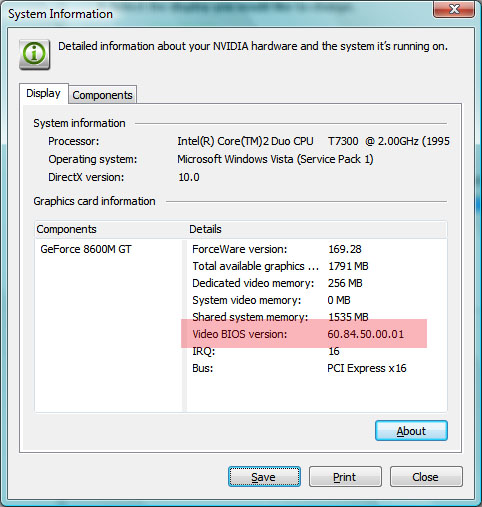The width and height of the screenshot is (482, 507).
Task: Close window with the red X button
Action: click(x=454, y=8)
